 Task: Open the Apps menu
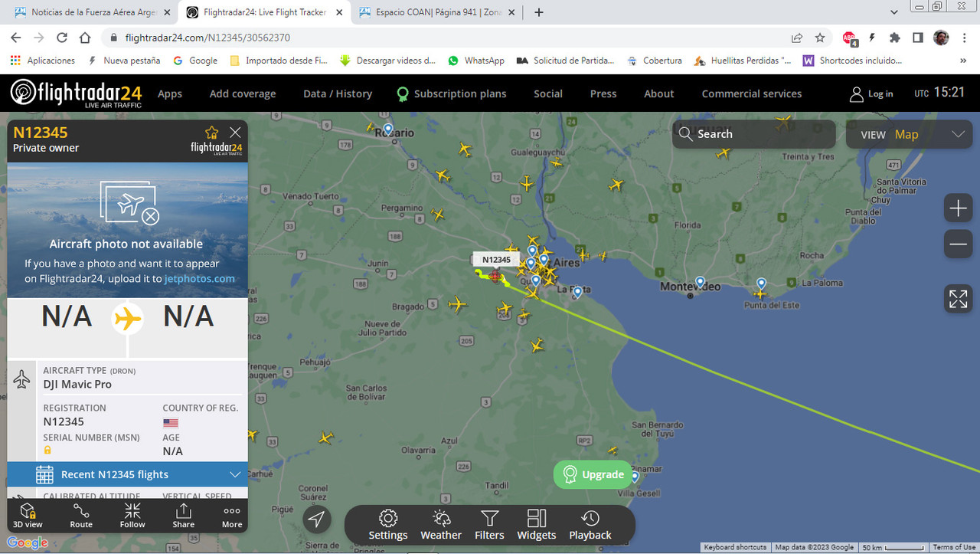pyautogui.click(x=170, y=93)
